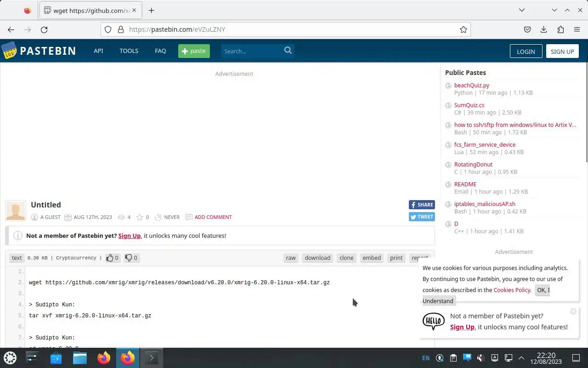The width and height of the screenshot is (588, 368).
Task: Click the Facebook SHARE button
Action: (422, 205)
